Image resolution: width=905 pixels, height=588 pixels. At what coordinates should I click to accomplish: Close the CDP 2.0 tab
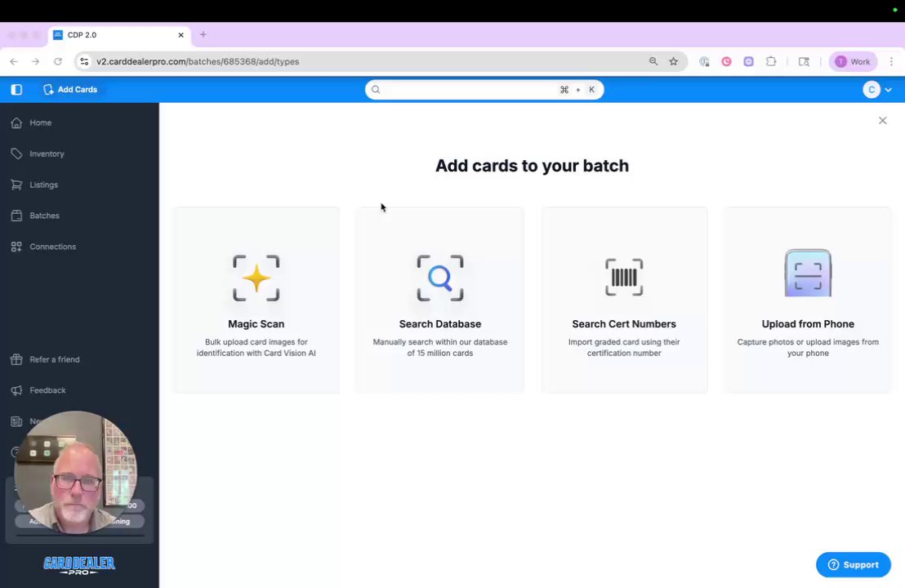tap(181, 35)
